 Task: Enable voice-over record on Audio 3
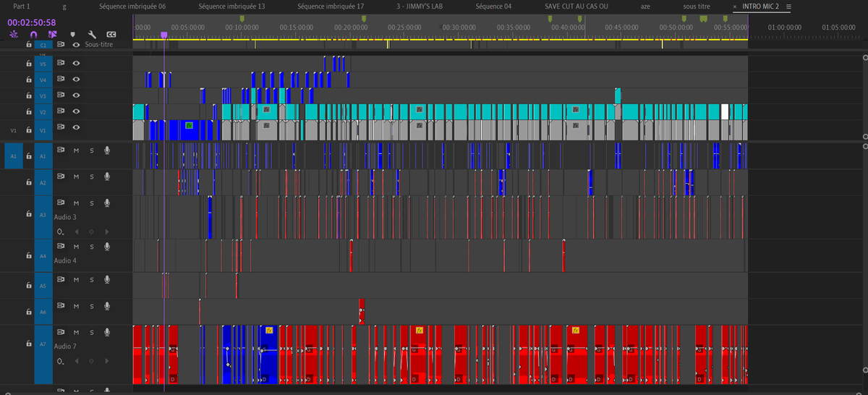pos(107,203)
